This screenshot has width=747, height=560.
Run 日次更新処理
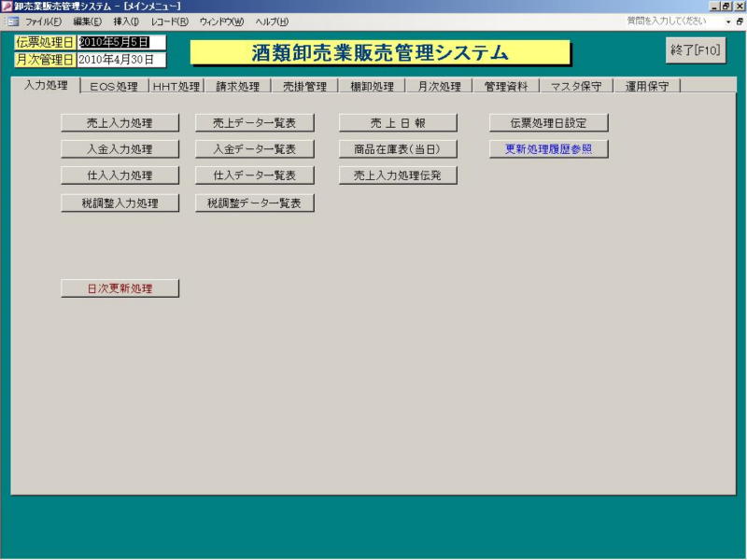pos(120,288)
